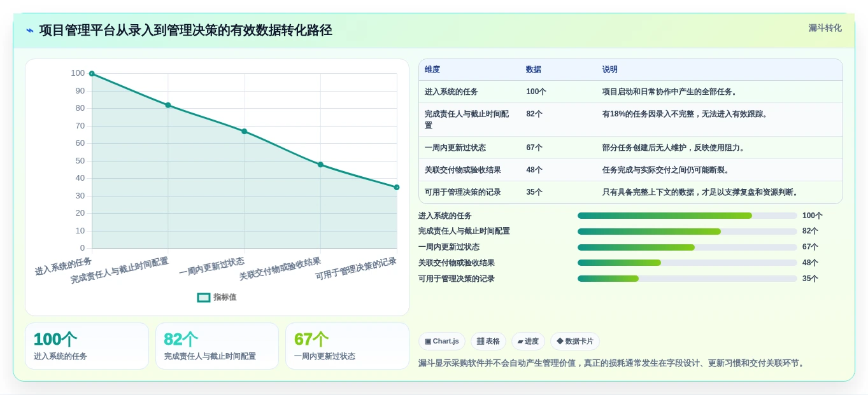
Task: Click the progress bar for 进入系统的任务
Action: coord(687,216)
